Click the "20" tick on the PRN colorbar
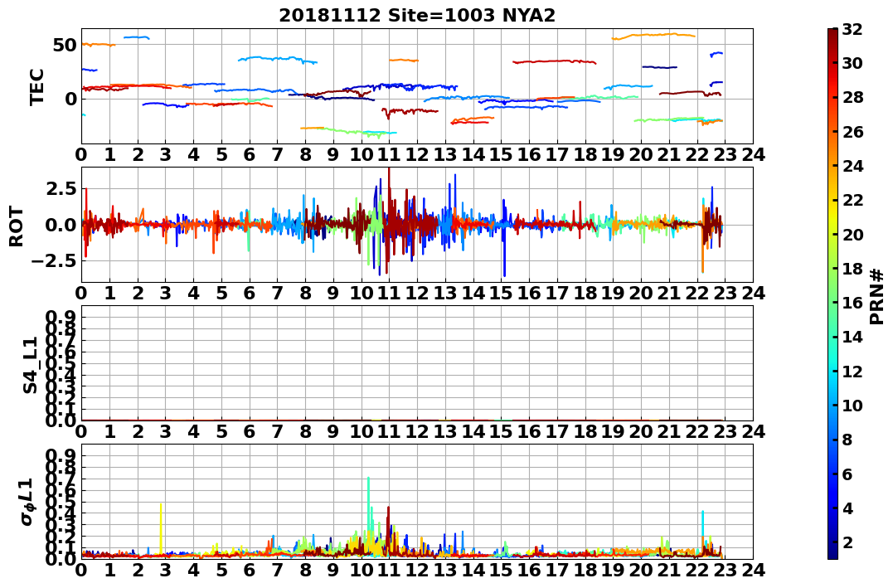 click(x=852, y=234)
